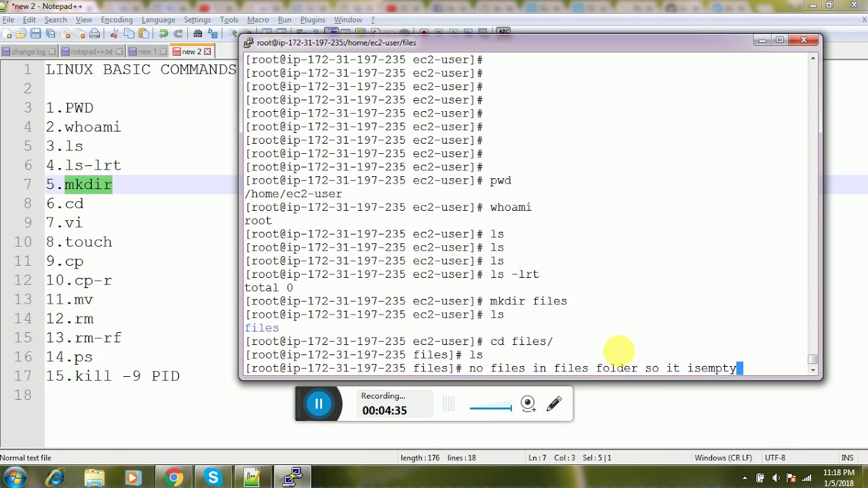The width and height of the screenshot is (868, 488).
Task: Click the volume speaker tray icon
Action: (x=775, y=478)
